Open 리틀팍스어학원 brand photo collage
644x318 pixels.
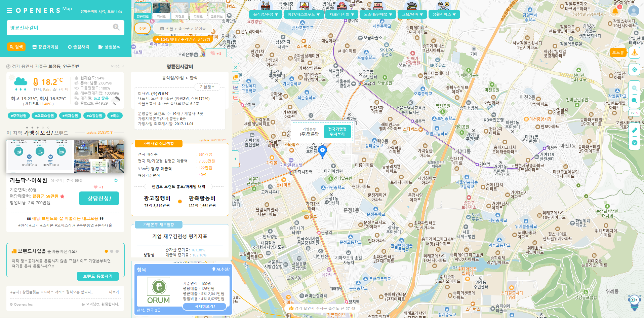66,156
